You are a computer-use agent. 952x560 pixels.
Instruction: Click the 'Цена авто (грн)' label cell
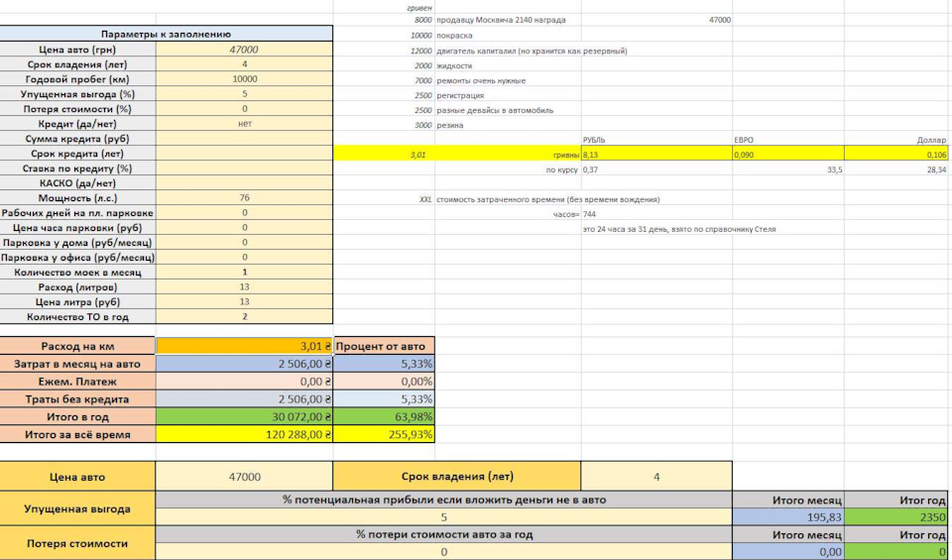pos(77,50)
